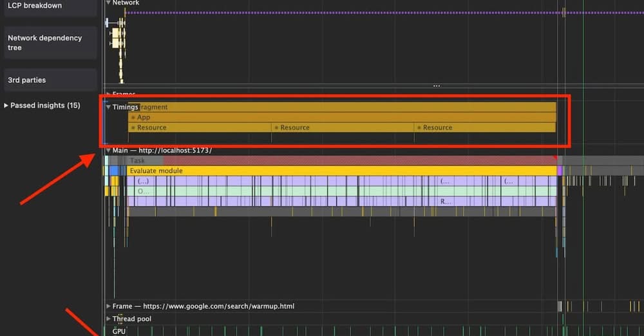The height and width of the screenshot is (336, 644).
Task: Select the long Task bar in Main
Action: click(341, 160)
